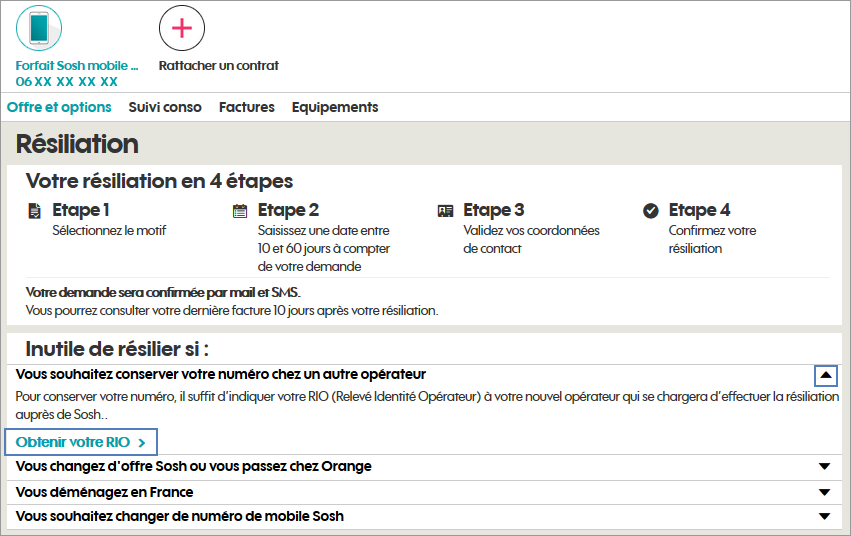Collapse the keep-your-number section with the up arrow

(825, 375)
